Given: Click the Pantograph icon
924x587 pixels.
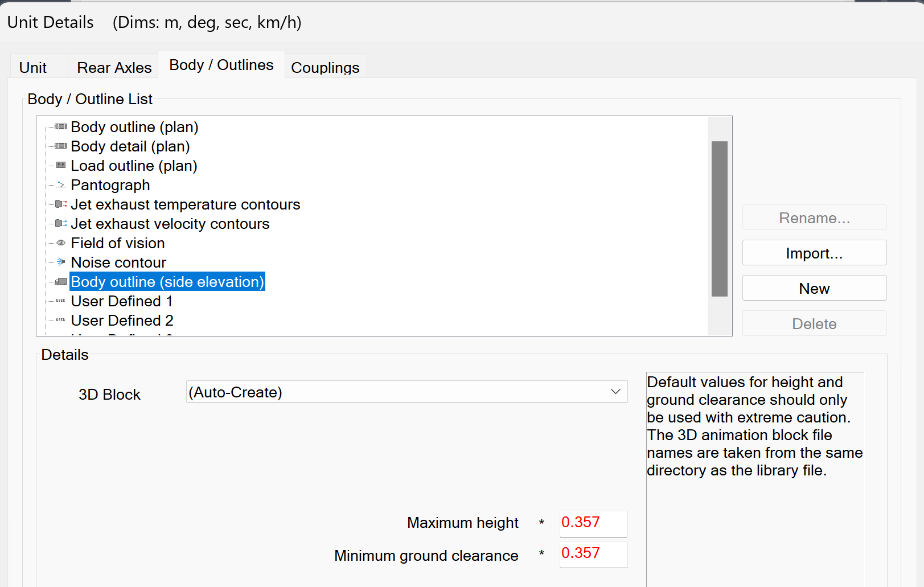Looking at the screenshot, I should pyautogui.click(x=61, y=185).
